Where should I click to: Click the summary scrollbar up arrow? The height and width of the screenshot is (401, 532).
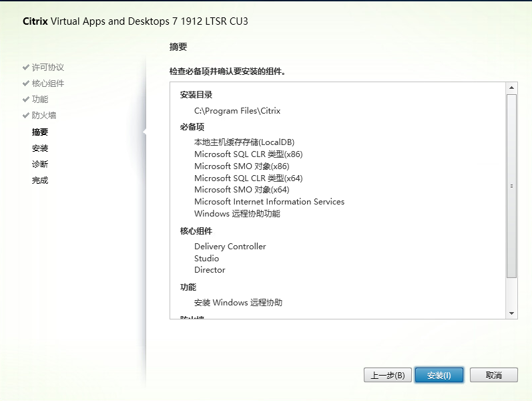tap(512, 88)
